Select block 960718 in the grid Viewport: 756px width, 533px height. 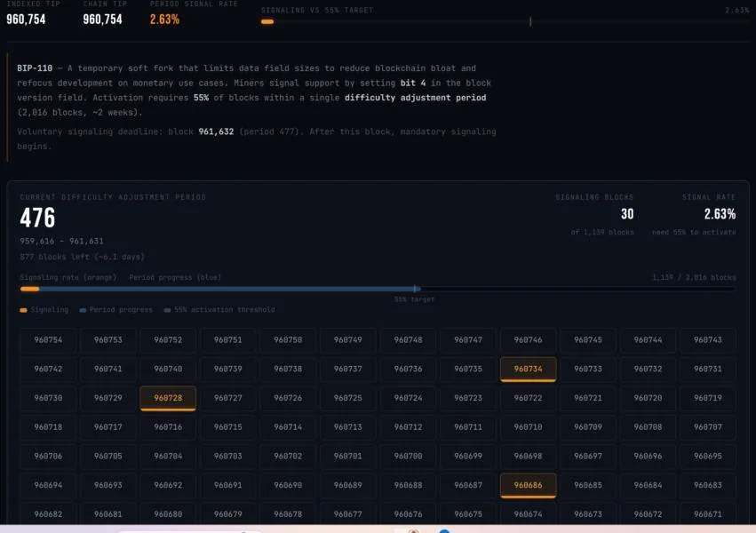click(48, 427)
